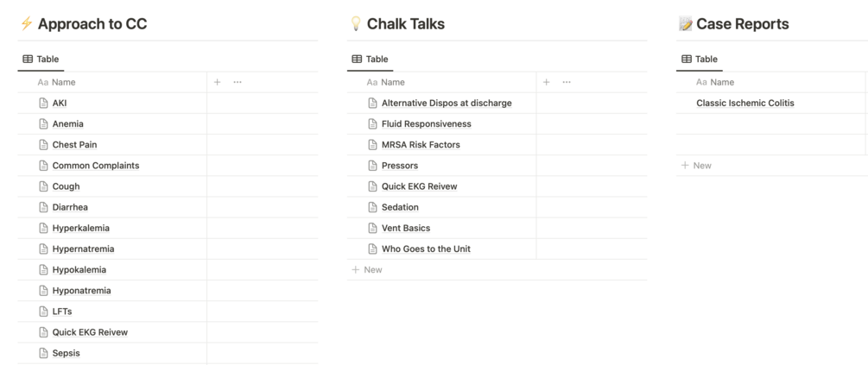Select the Table tab under Approach to CC

[41, 59]
